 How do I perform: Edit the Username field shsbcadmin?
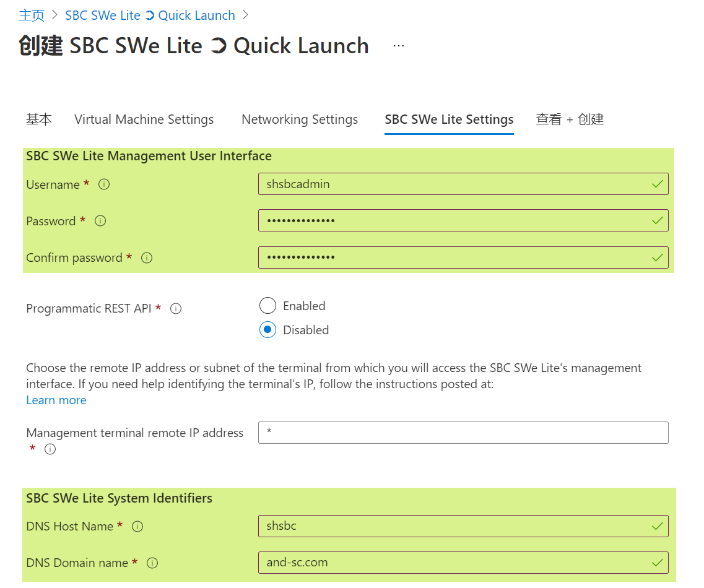tap(463, 184)
